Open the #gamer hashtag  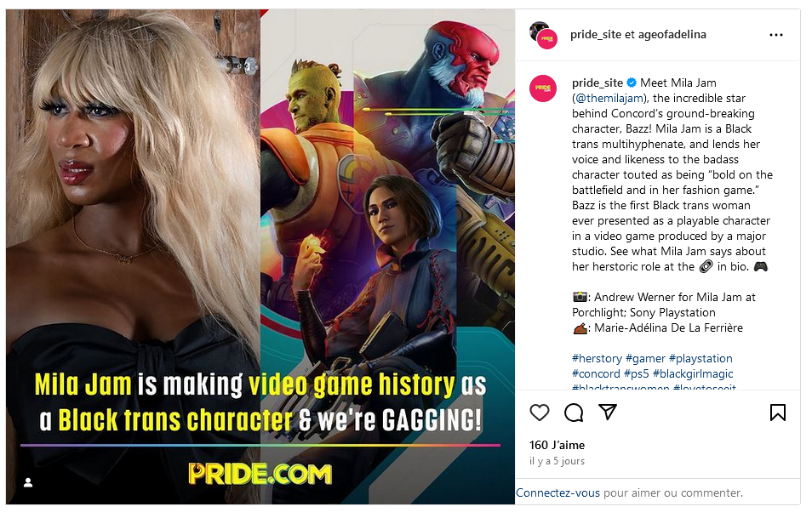point(645,358)
